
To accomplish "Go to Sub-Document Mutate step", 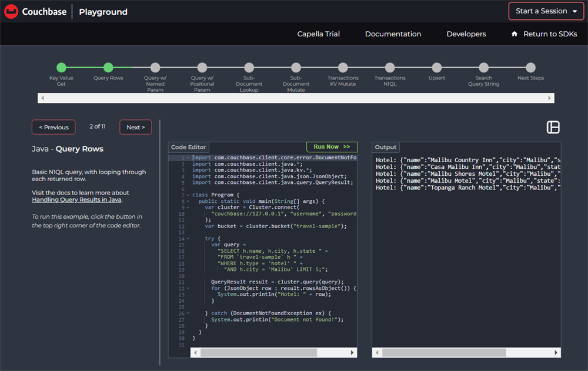I will pos(296,68).
